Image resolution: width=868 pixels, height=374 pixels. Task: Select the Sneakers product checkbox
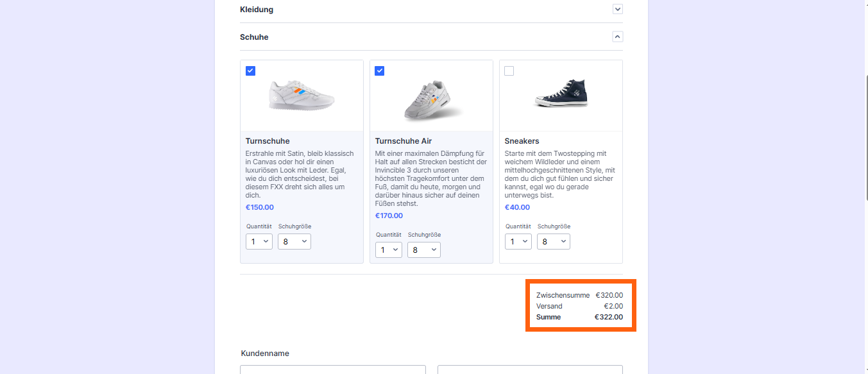[509, 71]
